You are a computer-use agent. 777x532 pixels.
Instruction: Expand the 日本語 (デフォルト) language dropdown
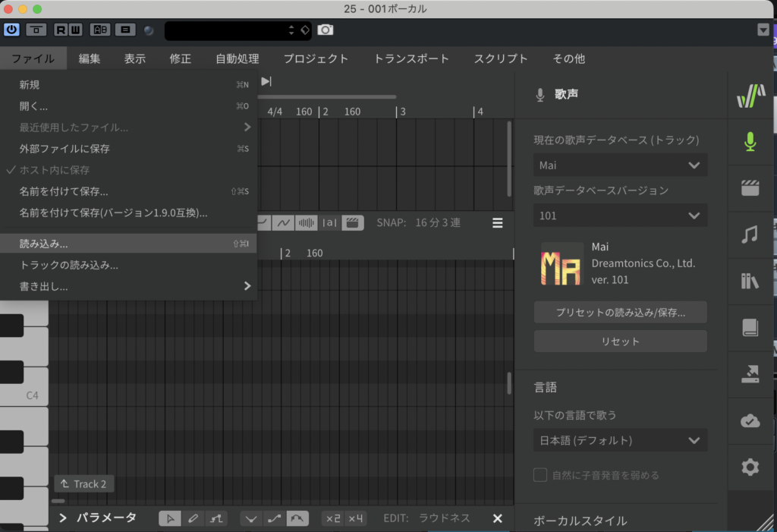(620, 440)
